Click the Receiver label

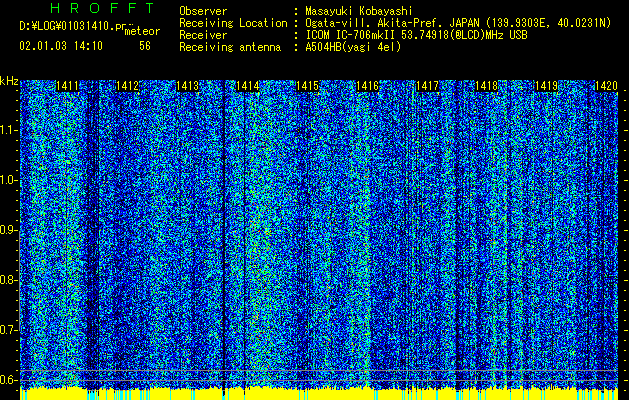(203, 35)
